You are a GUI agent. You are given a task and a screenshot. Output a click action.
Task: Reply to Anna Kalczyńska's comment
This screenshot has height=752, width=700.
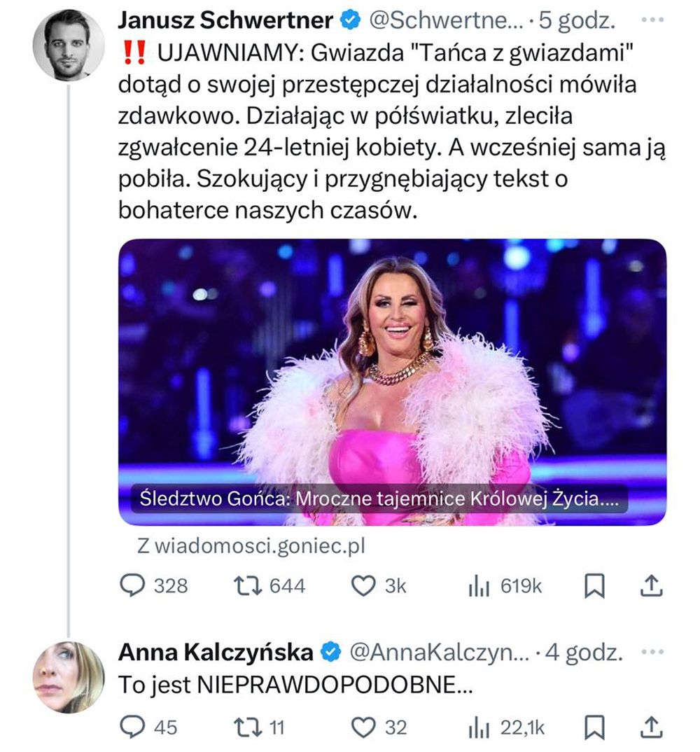click(132, 728)
